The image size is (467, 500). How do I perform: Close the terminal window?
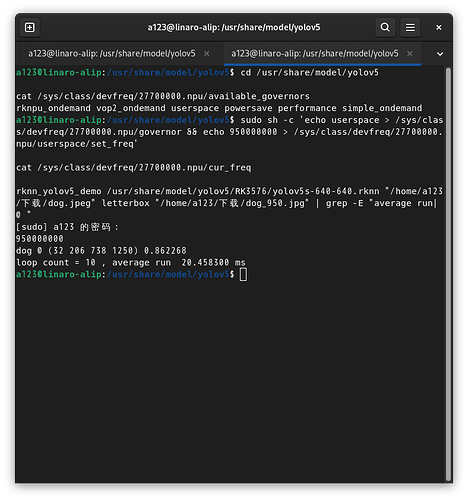coord(439,27)
